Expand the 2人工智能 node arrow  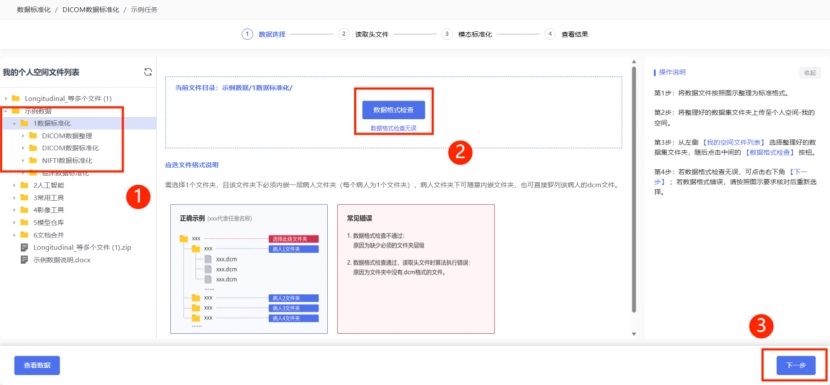point(14,185)
